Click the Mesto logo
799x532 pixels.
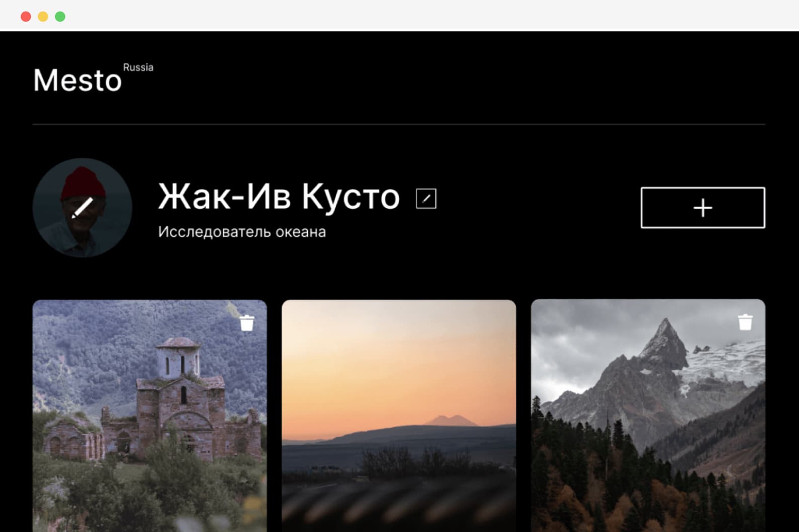pos(78,80)
